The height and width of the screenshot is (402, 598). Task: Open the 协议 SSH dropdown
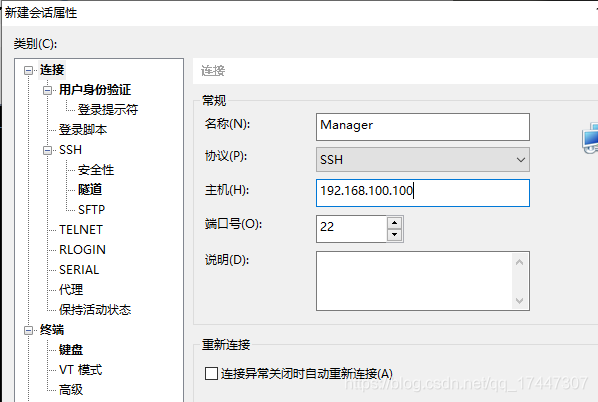coord(423,160)
